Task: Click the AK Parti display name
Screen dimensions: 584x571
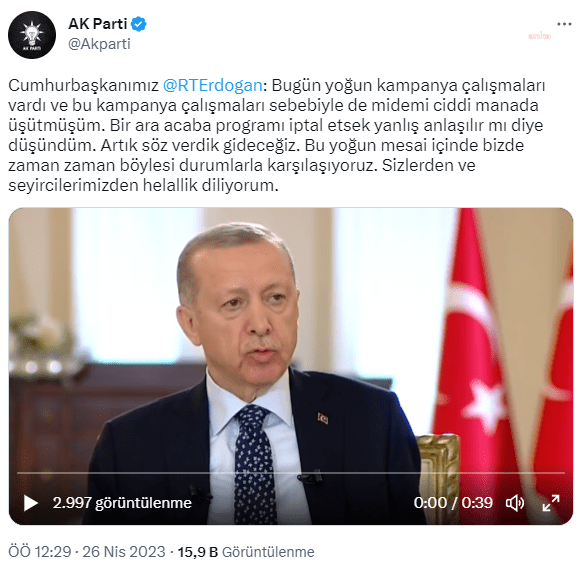Action: click(x=98, y=24)
